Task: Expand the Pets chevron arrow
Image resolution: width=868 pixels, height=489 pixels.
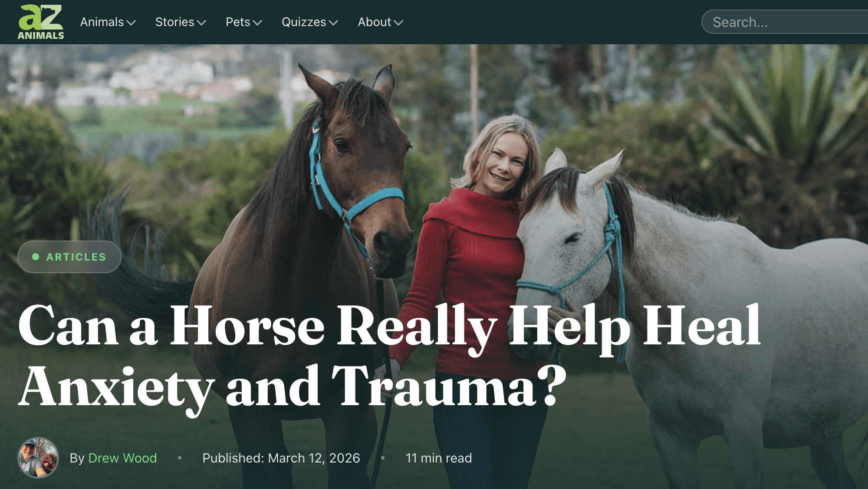Action: 257,23
